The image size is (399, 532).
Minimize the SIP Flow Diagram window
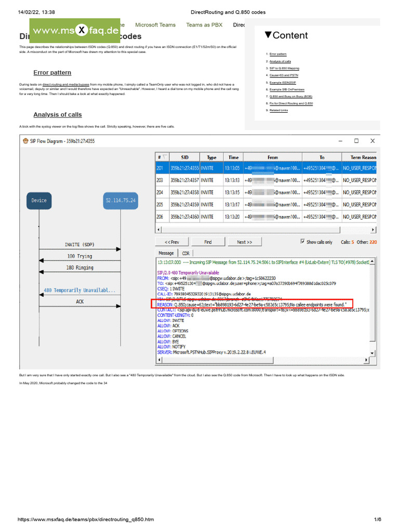coord(340,141)
